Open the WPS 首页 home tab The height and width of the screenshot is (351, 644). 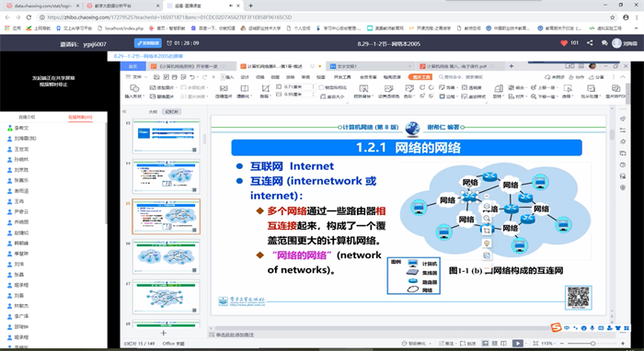(x=132, y=66)
